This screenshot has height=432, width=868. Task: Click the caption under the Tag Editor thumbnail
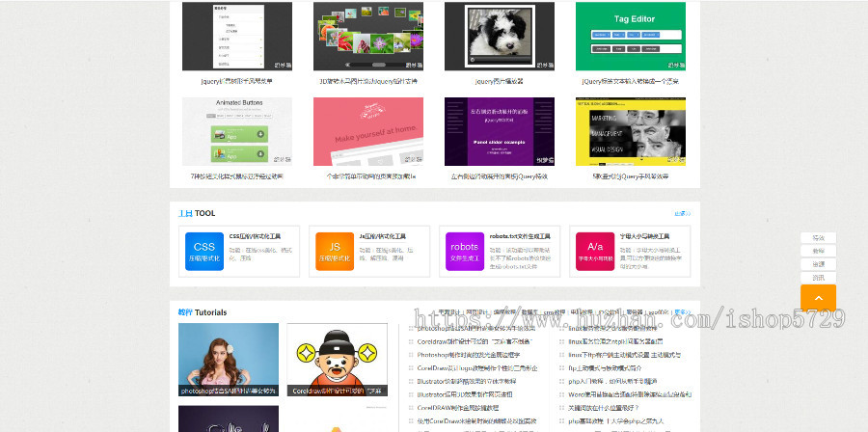click(631, 81)
